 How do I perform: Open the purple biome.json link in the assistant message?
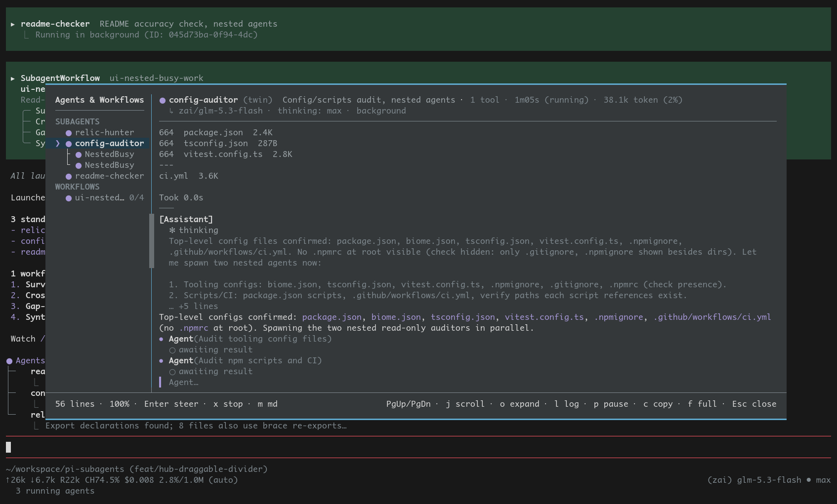[396, 317]
